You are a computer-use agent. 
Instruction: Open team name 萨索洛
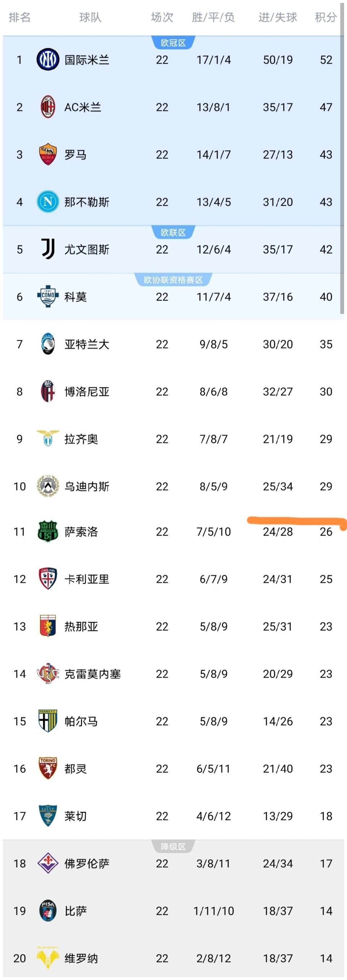[x=81, y=532]
